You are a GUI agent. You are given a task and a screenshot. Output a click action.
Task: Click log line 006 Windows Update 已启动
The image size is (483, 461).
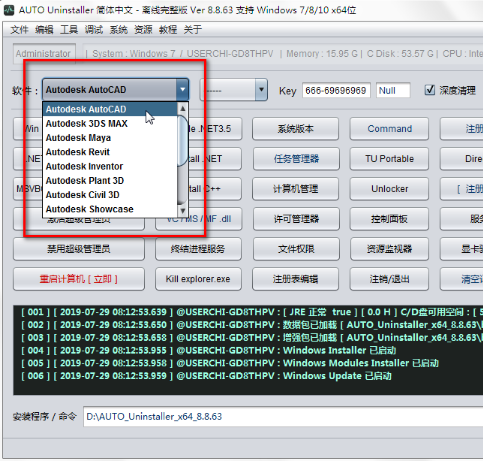coord(206,376)
